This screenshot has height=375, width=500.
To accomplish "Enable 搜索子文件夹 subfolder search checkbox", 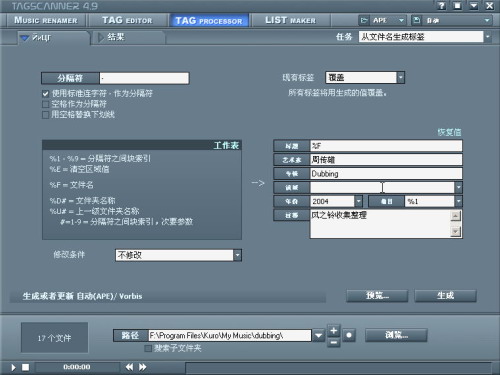I will [x=148, y=349].
